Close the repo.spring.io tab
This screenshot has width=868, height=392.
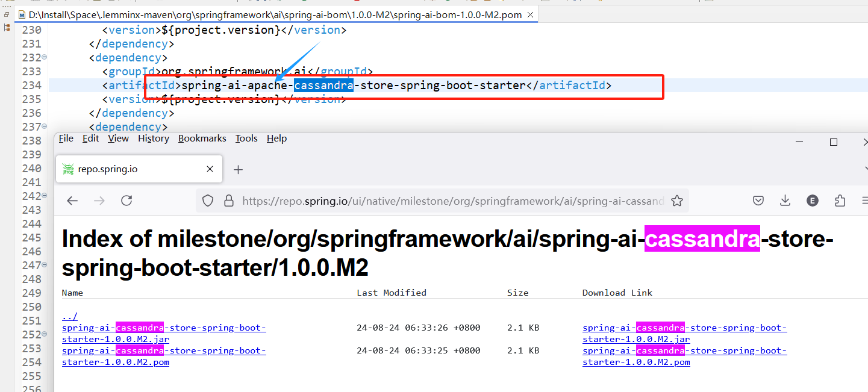coord(210,169)
